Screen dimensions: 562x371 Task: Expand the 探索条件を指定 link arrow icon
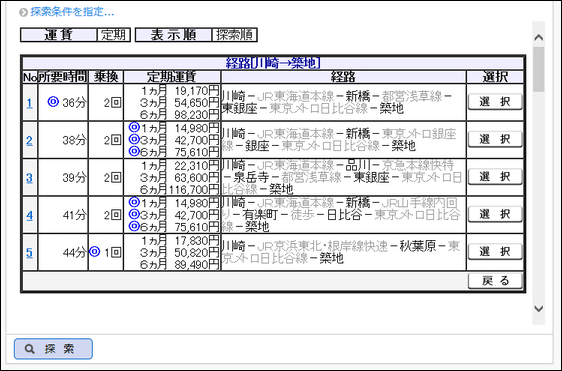(x=23, y=13)
